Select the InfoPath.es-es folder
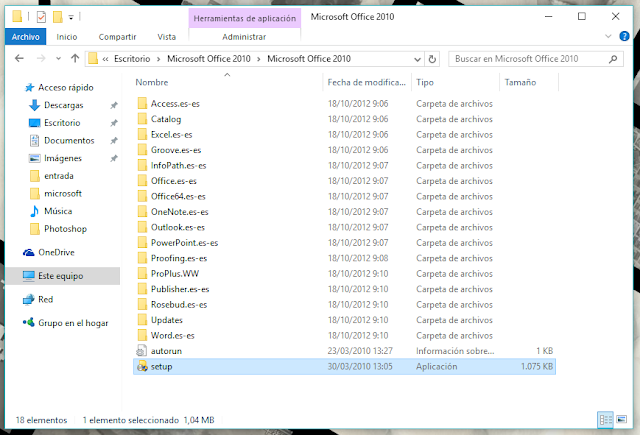640x435 pixels. pyautogui.click(x=178, y=165)
